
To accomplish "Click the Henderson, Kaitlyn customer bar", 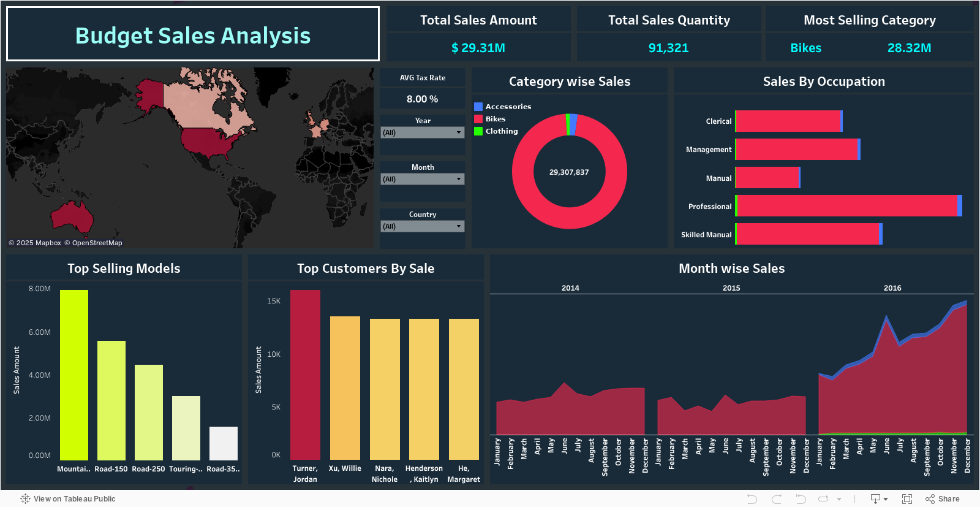I will pyautogui.click(x=424, y=389).
